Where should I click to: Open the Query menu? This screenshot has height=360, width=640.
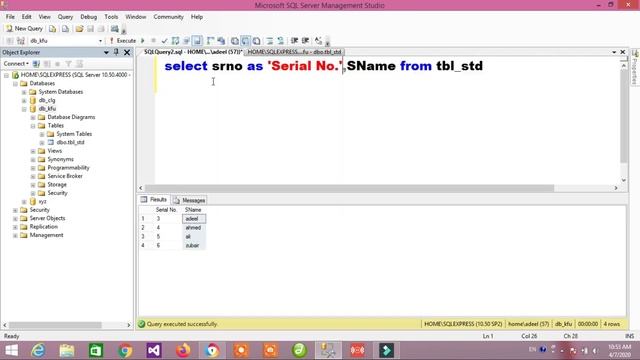point(65,17)
